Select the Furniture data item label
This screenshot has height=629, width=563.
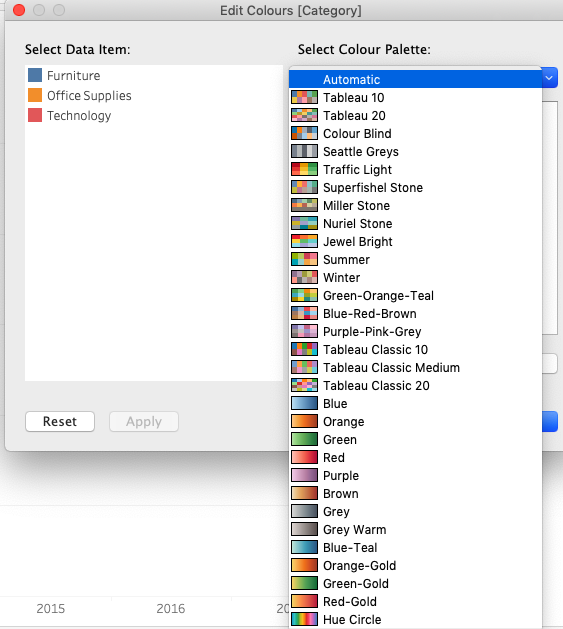coord(73,75)
